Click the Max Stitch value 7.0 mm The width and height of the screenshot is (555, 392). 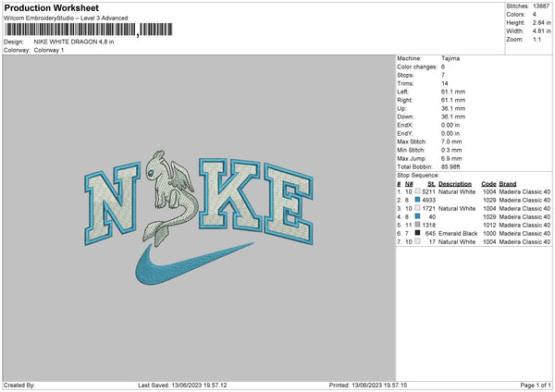point(451,141)
